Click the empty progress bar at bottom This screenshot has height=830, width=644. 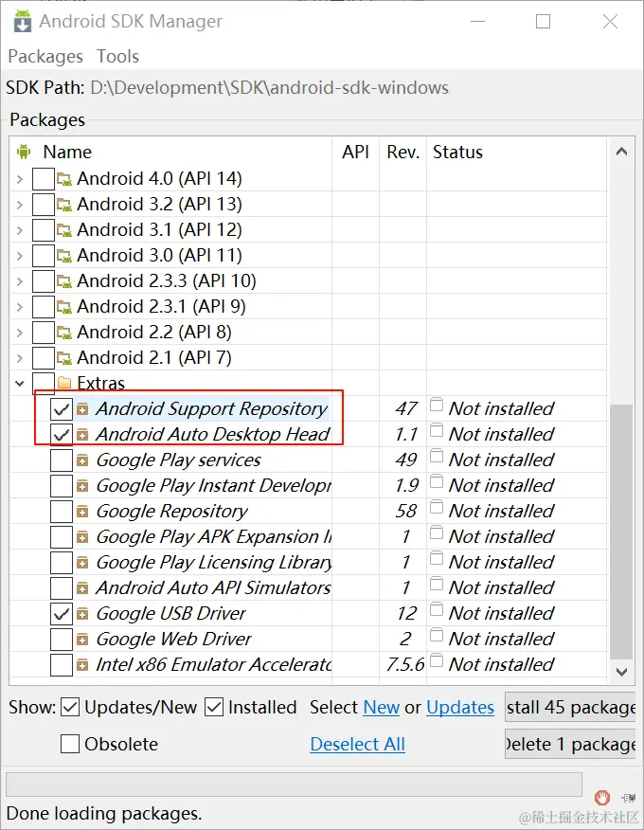tap(294, 784)
